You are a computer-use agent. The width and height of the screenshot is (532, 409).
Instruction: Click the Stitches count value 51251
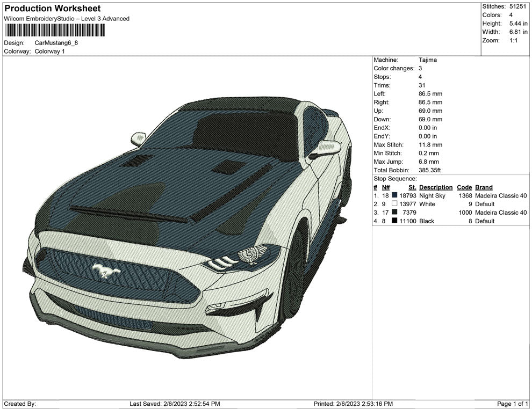pyautogui.click(x=519, y=6)
